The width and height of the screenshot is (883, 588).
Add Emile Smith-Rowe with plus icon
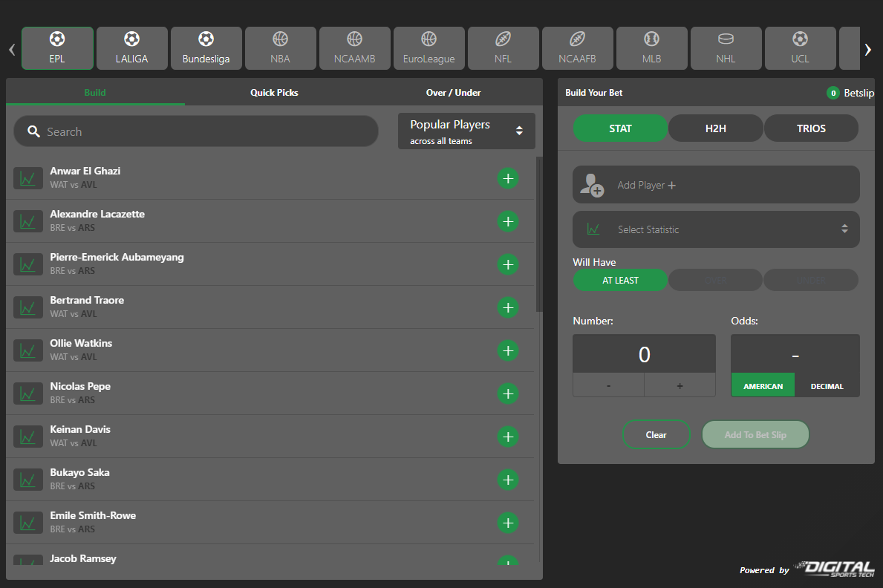tap(508, 523)
